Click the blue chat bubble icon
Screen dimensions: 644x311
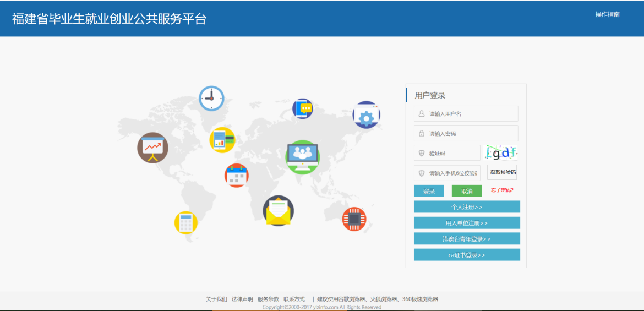[302, 109]
